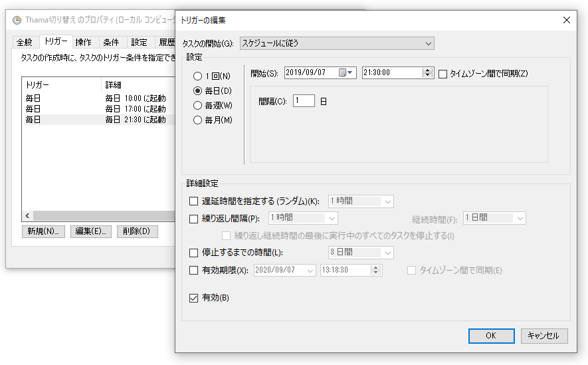Click 削除(D) button in properties window
The height and width of the screenshot is (365, 588).
137,231
